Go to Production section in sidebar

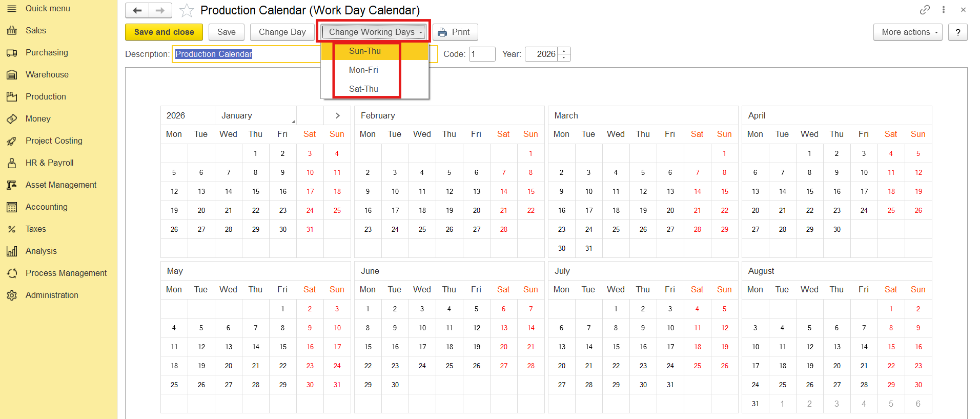point(46,96)
